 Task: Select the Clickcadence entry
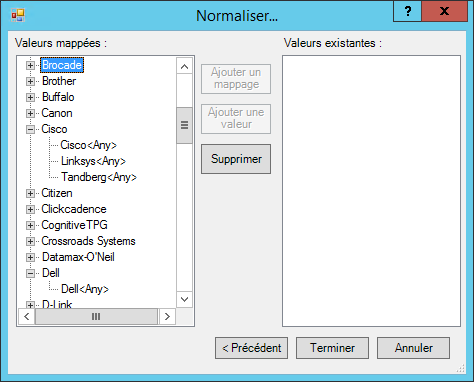coord(74,209)
